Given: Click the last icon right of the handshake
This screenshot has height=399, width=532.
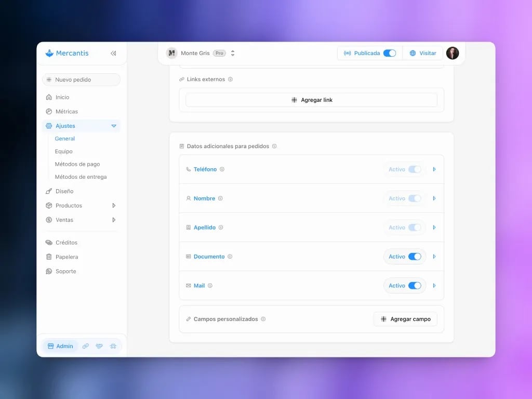Looking at the screenshot, I should (113, 346).
